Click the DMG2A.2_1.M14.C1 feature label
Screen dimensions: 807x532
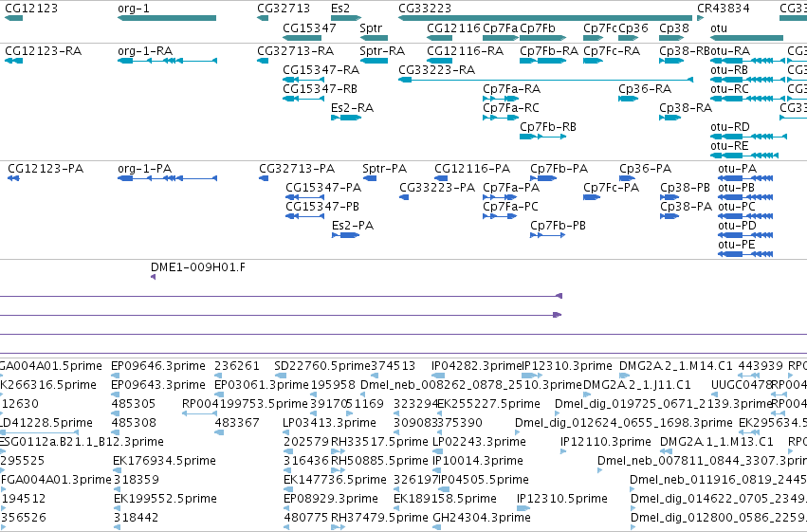pyautogui.click(x=676, y=366)
